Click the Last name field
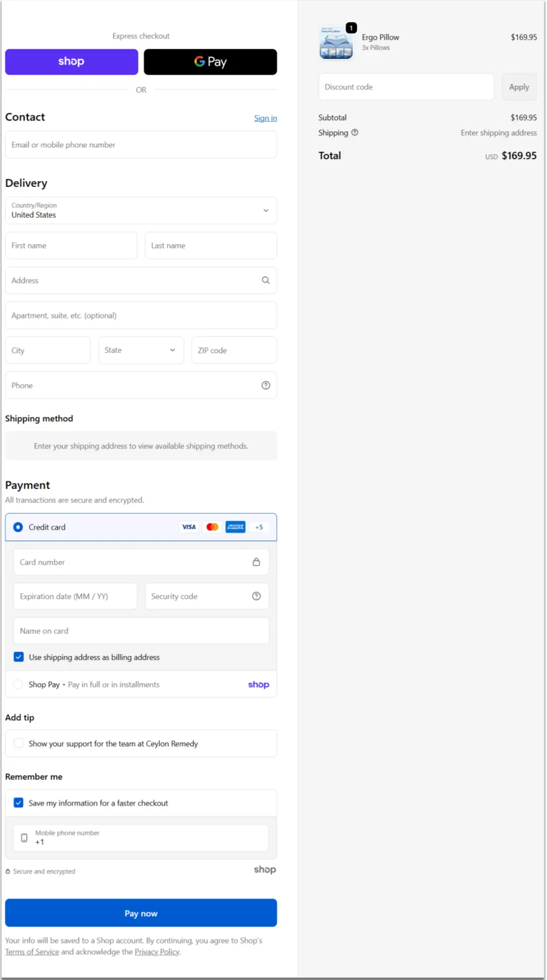The height and width of the screenshot is (980, 547). coord(211,245)
